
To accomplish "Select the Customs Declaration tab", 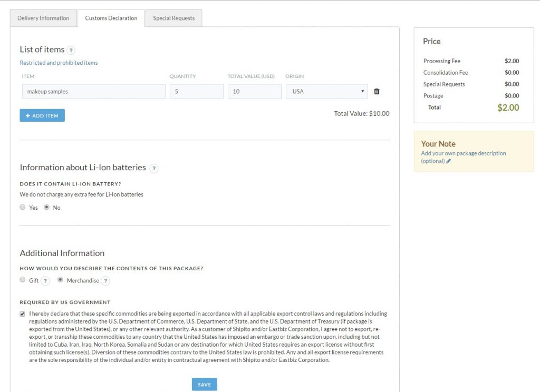I will [x=111, y=18].
